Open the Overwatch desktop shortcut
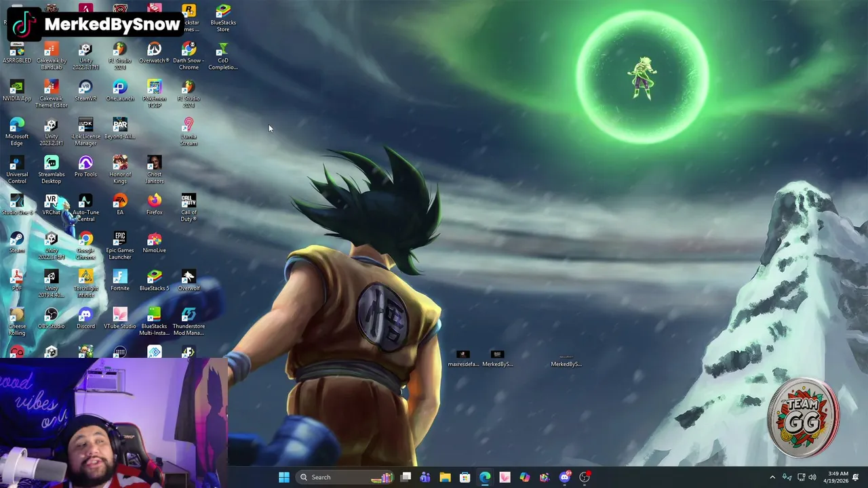The width and height of the screenshot is (868, 488). (x=155, y=54)
